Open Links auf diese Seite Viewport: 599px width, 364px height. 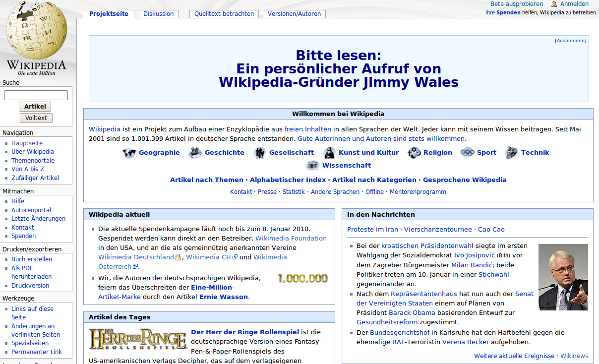pyautogui.click(x=32, y=313)
